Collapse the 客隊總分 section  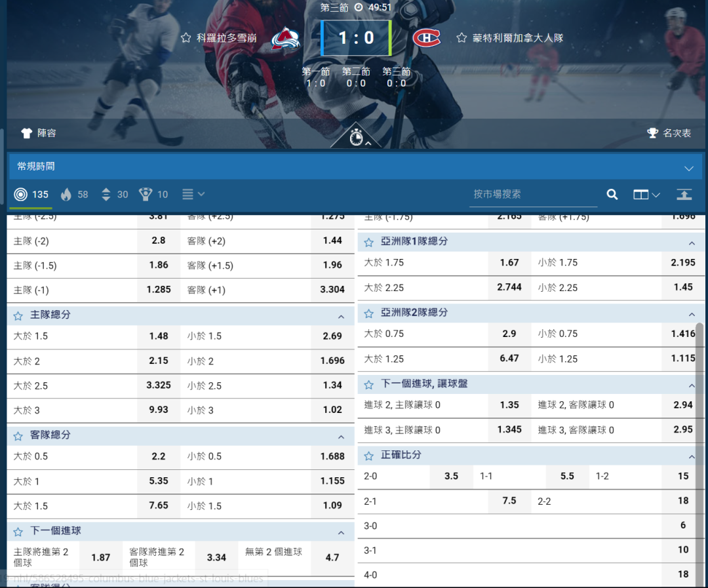(341, 437)
